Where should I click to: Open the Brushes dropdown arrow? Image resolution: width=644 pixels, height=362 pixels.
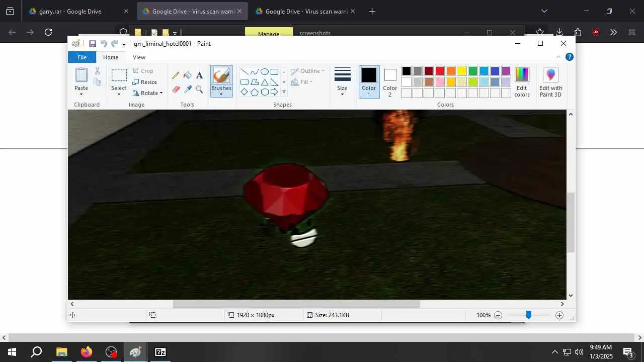click(221, 95)
